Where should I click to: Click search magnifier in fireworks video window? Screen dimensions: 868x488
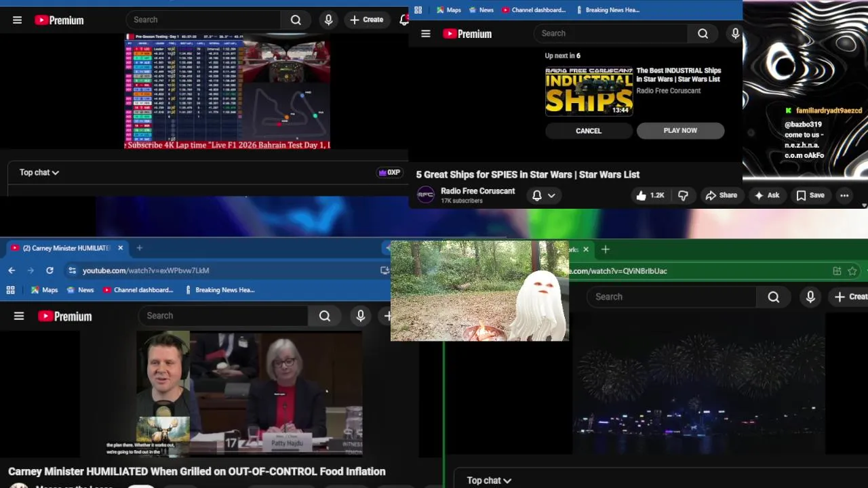pyautogui.click(x=774, y=297)
